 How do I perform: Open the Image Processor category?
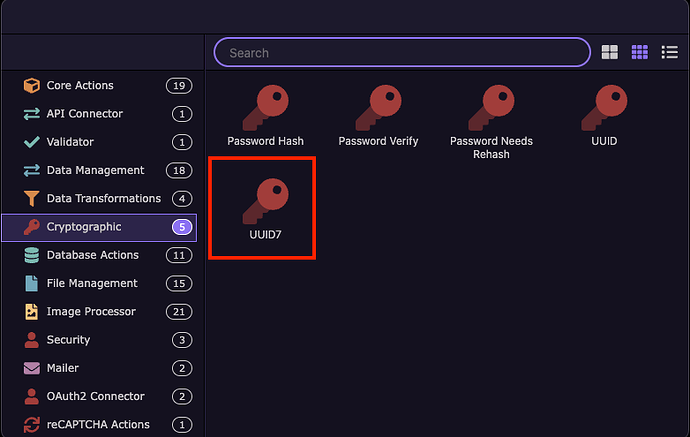90,311
